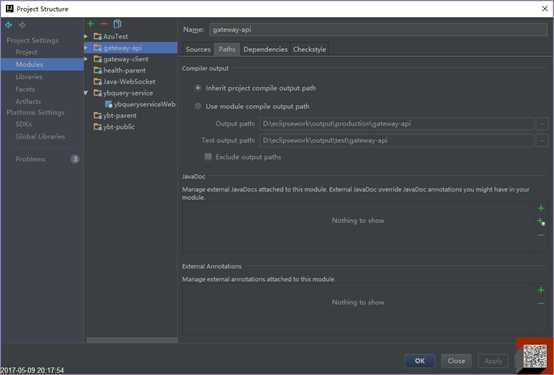Click the gateway-client folder icon
The image size is (554, 375).
coord(98,59)
